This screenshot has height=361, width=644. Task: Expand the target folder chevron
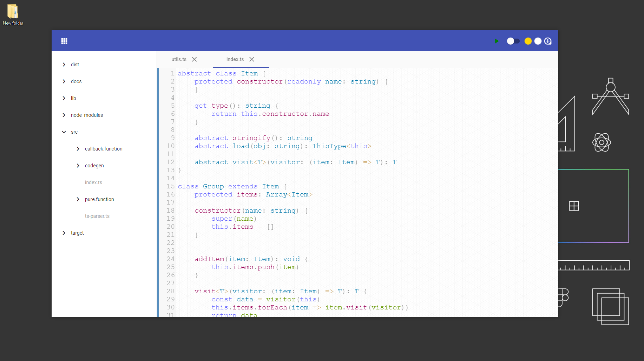click(x=64, y=233)
